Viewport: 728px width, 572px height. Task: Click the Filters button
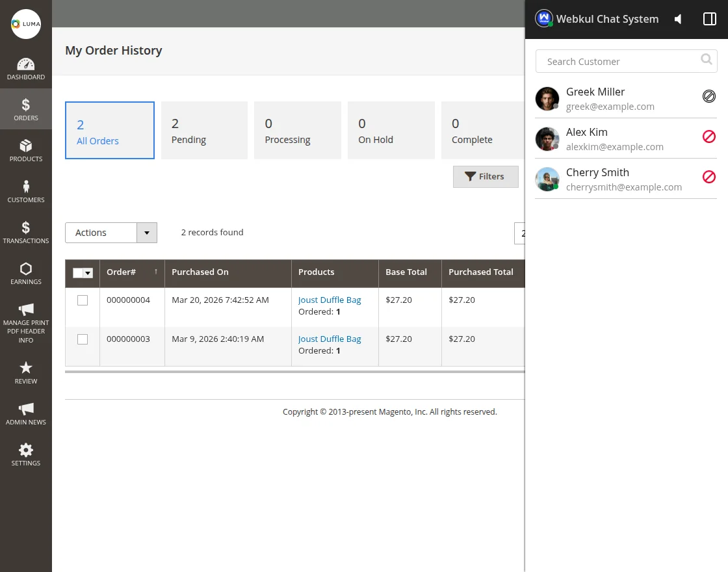pos(486,177)
